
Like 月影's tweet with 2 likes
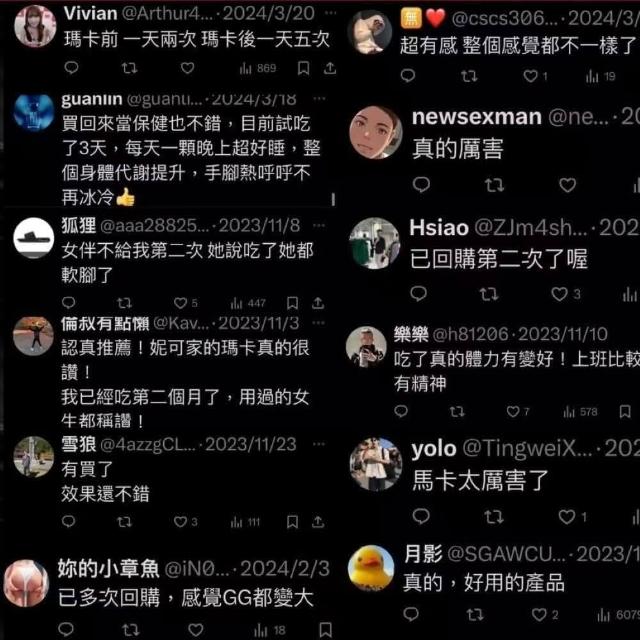tap(545, 615)
